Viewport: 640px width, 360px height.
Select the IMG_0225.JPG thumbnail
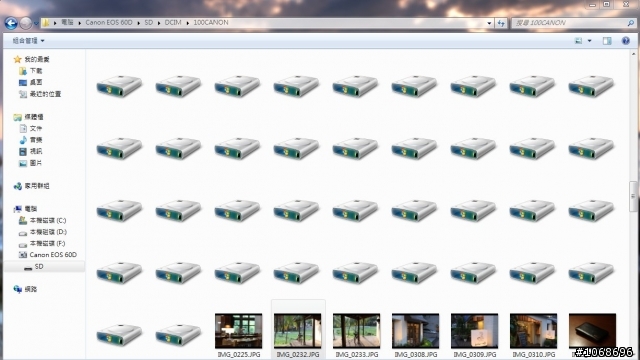239,331
